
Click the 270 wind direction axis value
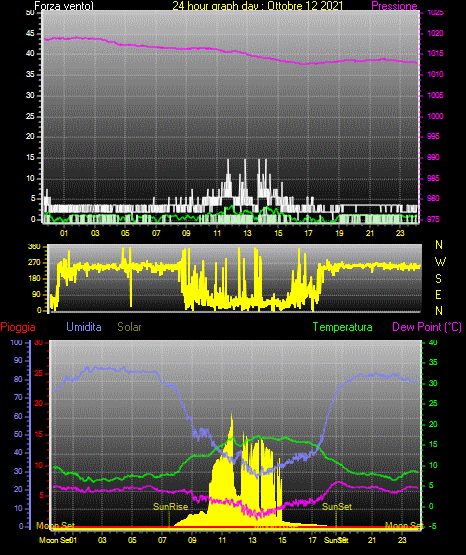(x=35, y=263)
